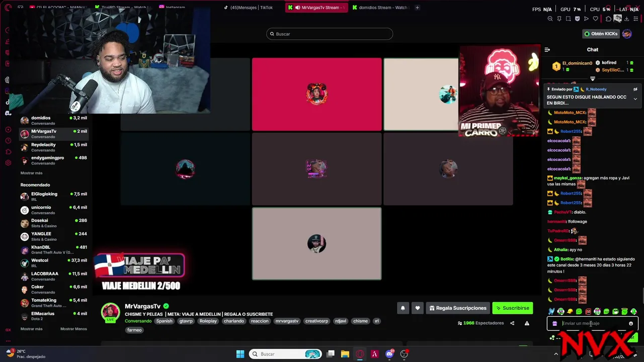Expand the pinned message from R_Nobody

coord(635,99)
